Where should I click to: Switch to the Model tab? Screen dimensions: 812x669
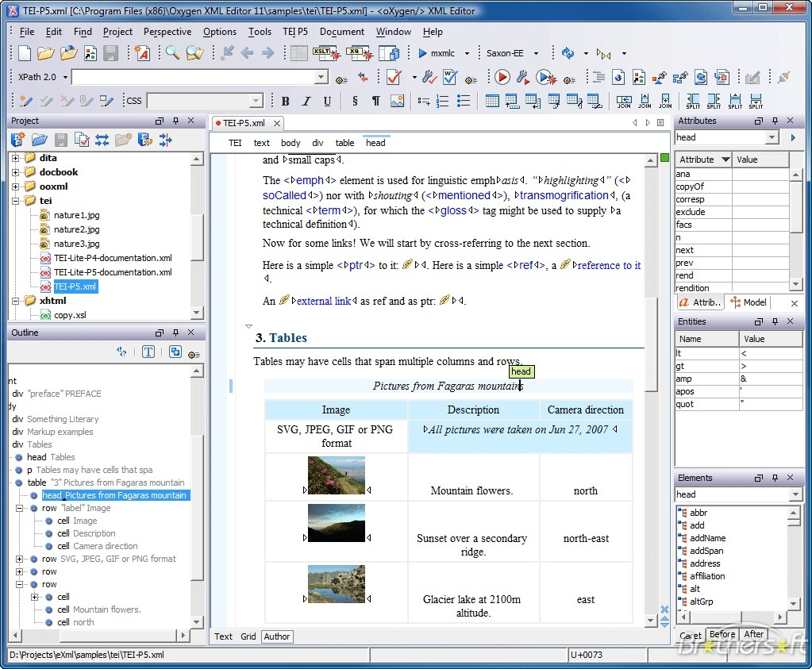click(x=749, y=302)
